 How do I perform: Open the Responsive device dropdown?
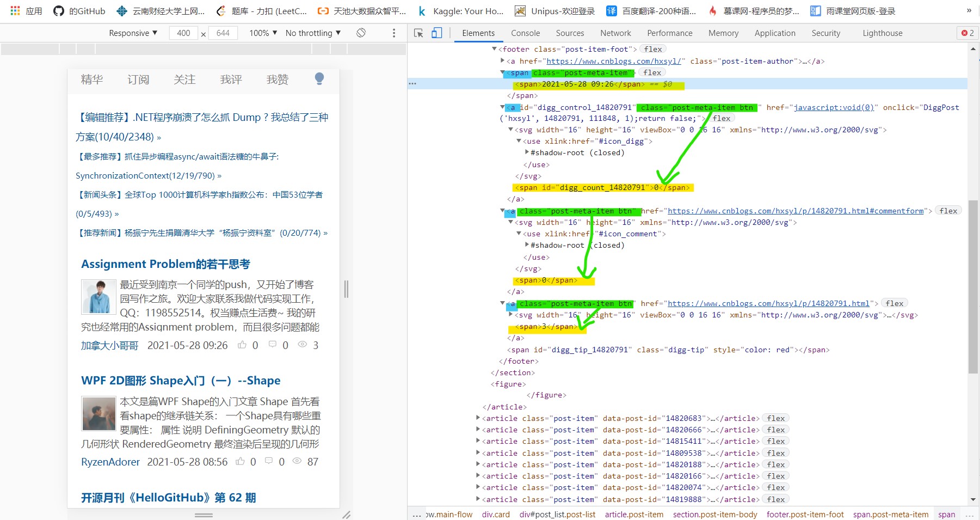tap(132, 33)
